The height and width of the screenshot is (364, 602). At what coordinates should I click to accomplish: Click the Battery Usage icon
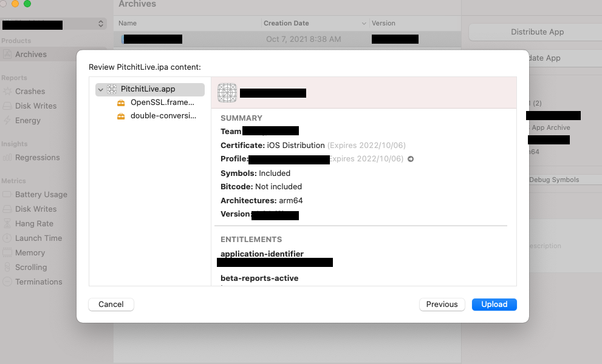(x=7, y=195)
